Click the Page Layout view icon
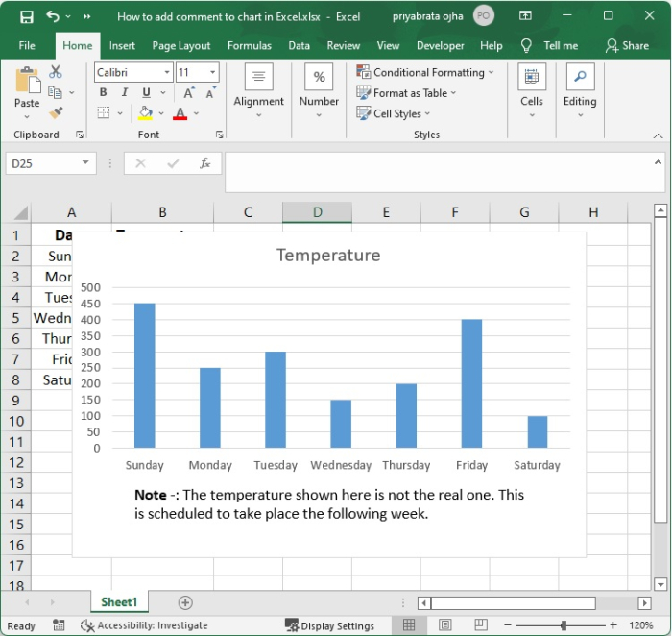This screenshot has height=636, width=672. click(x=443, y=625)
